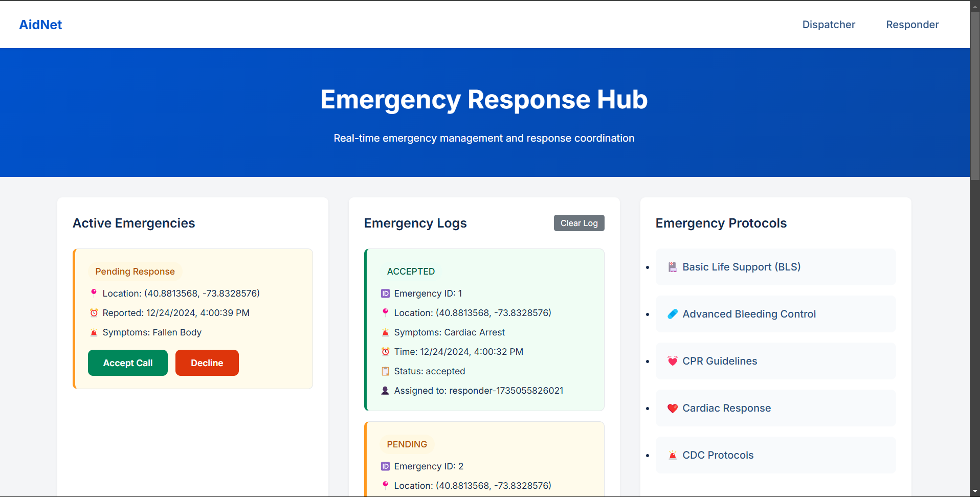980x497 pixels.
Task: Click the Symptoms: Cardiac Arrest text
Action: [x=449, y=332]
